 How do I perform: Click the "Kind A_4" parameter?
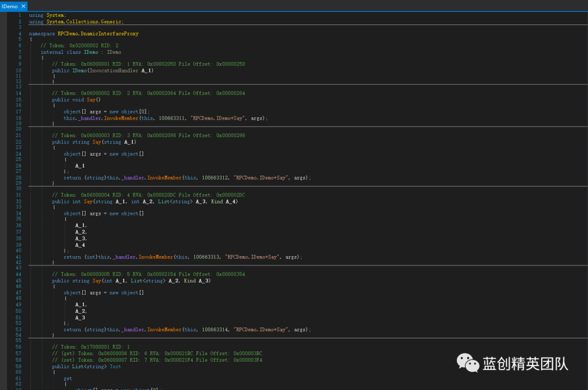click(x=224, y=202)
